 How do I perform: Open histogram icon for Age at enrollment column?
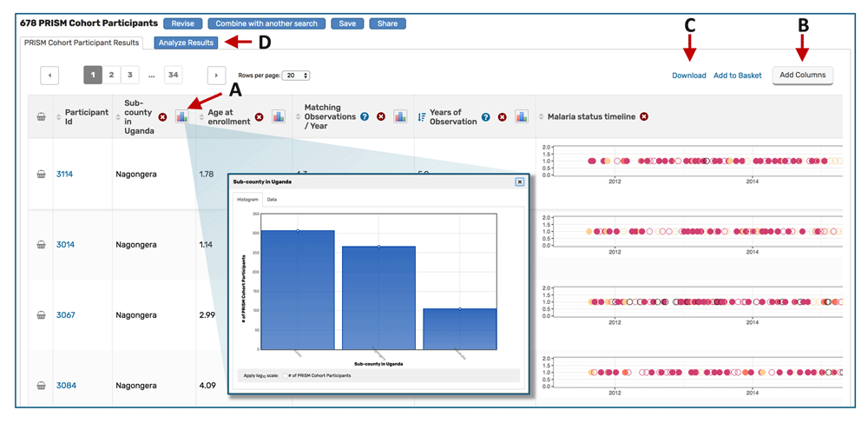278,116
